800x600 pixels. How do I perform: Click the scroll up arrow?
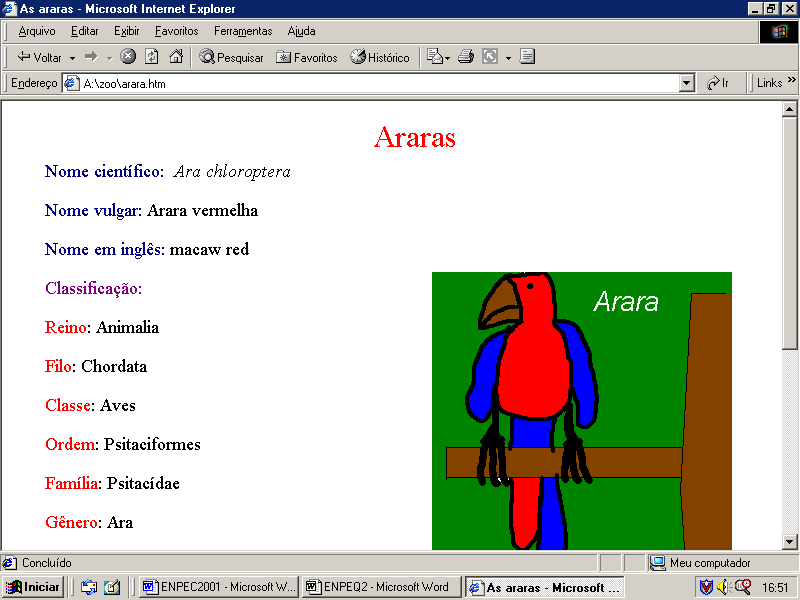[x=789, y=109]
